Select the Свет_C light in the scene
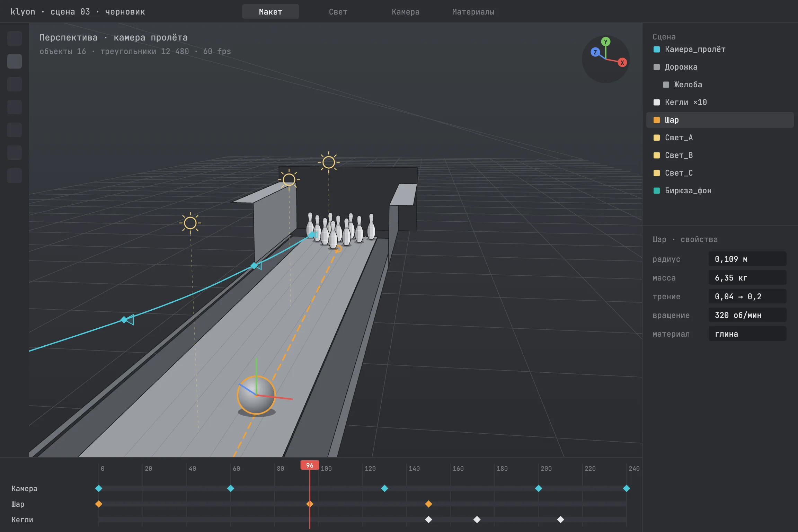798x532 pixels. [720, 173]
